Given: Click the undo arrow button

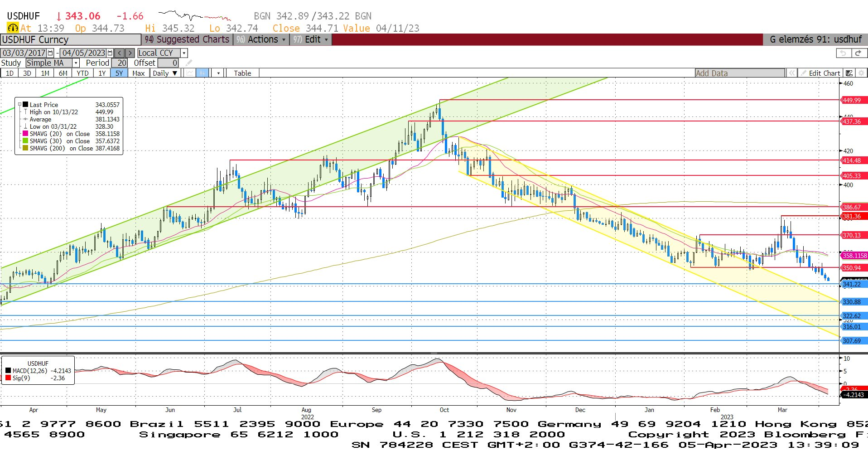Looking at the screenshot, I should (x=843, y=53).
